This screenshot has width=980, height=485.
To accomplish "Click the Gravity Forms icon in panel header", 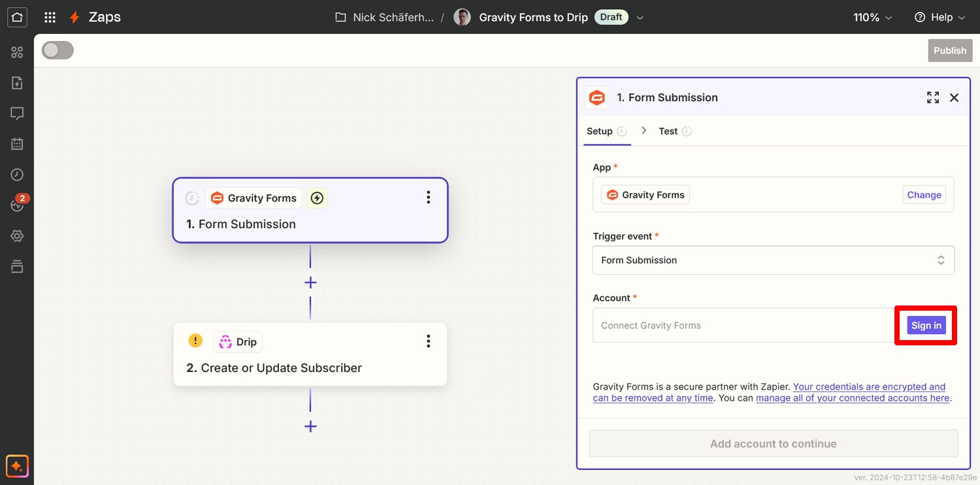I will pos(596,97).
